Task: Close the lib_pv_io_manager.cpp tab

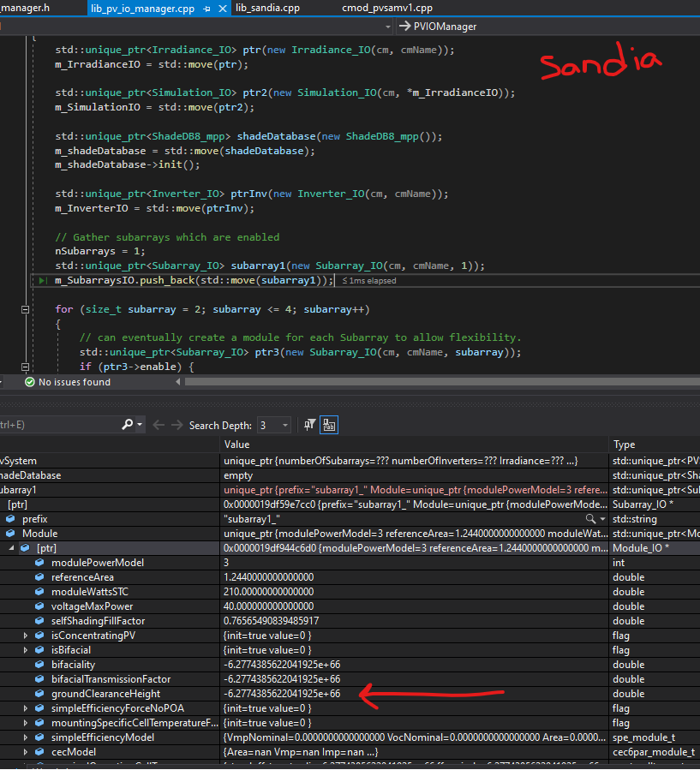Action: click(x=223, y=8)
